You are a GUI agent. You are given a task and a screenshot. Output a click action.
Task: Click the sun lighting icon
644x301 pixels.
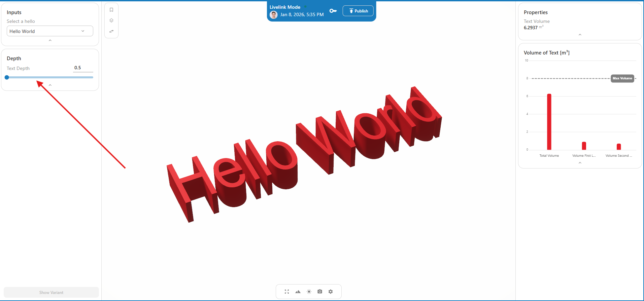[309, 292]
